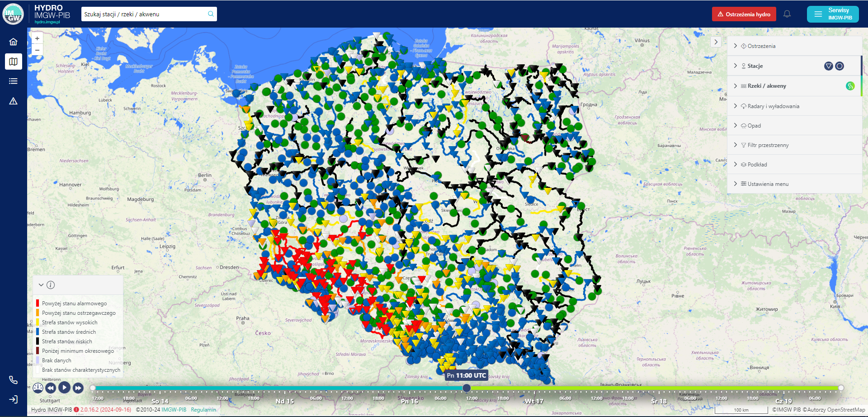Open the Serwisy IMGW-PIB menu
Screen dimensions: 868x417
click(832, 14)
